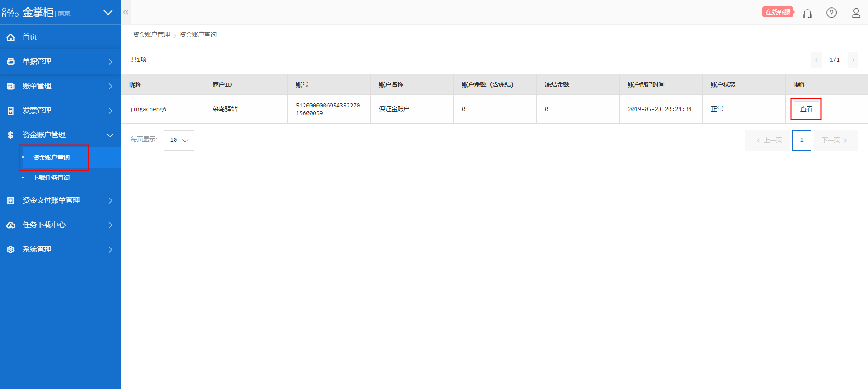Click the top small previous-page arrow

click(816, 60)
